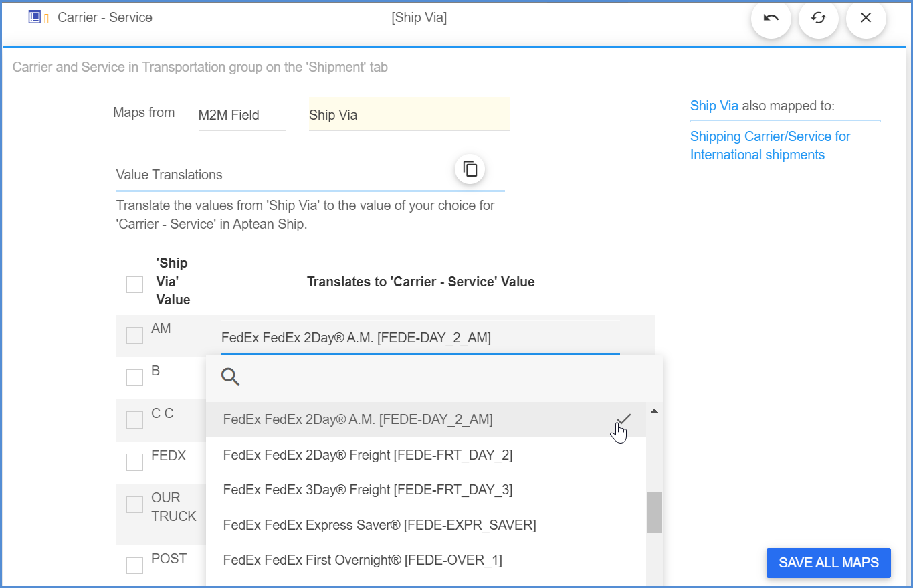Image resolution: width=913 pixels, height=588 pixels.
Task: Click the copy icon next to Value Translations
Action: pyautogui.click(x=470, y=169)
